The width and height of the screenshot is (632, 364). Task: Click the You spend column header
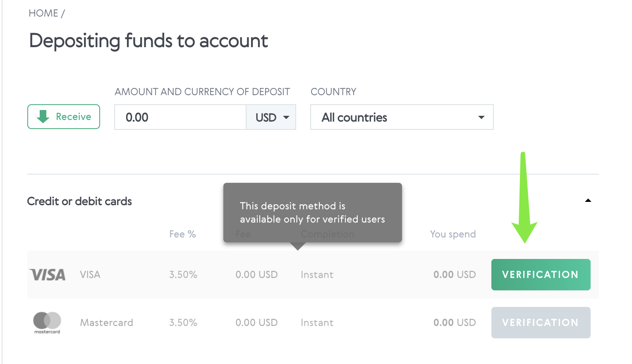coord(452,234)
